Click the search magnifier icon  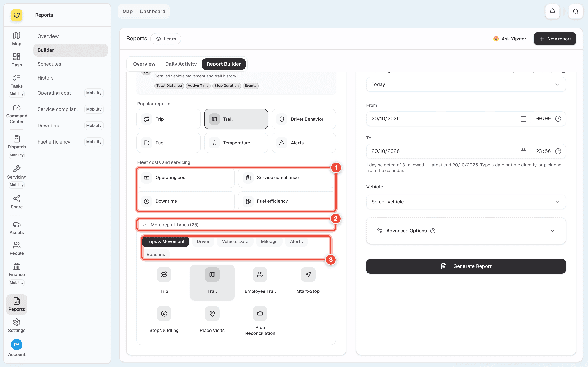pos(576,11)
